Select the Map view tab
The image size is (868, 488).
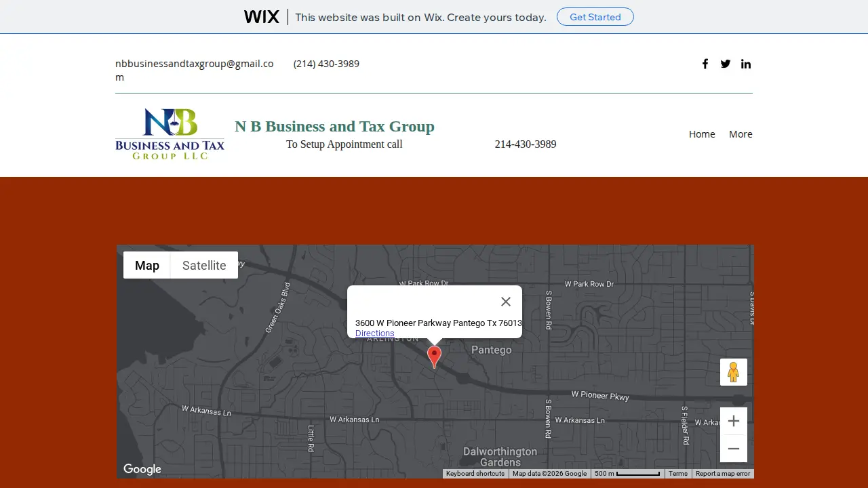point(147,265)
